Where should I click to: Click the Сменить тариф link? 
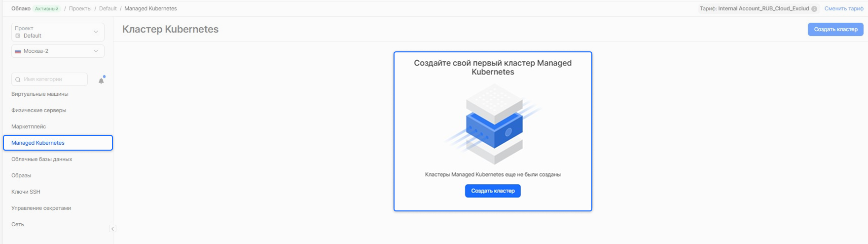[844, 9]
